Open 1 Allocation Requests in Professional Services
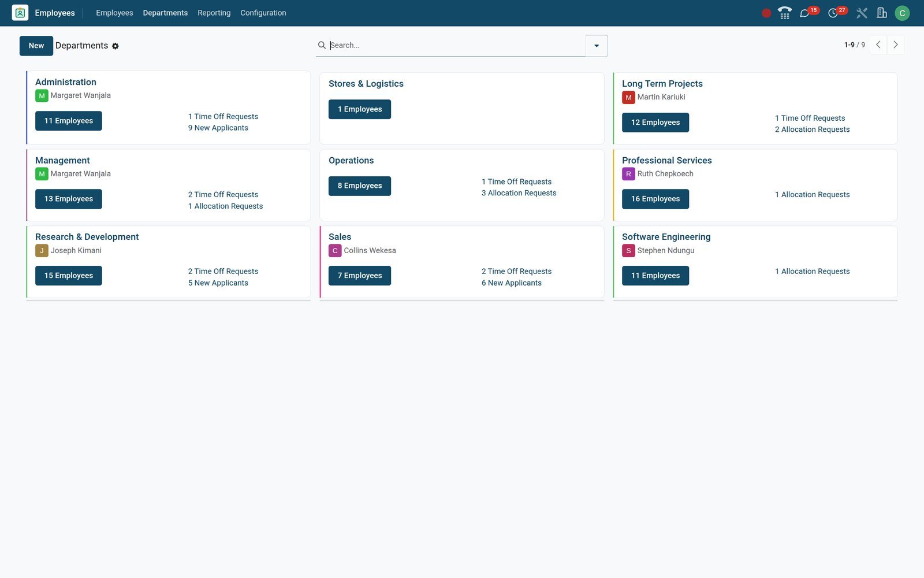This screenshot has width=924, height=578. tap(812, 194)
